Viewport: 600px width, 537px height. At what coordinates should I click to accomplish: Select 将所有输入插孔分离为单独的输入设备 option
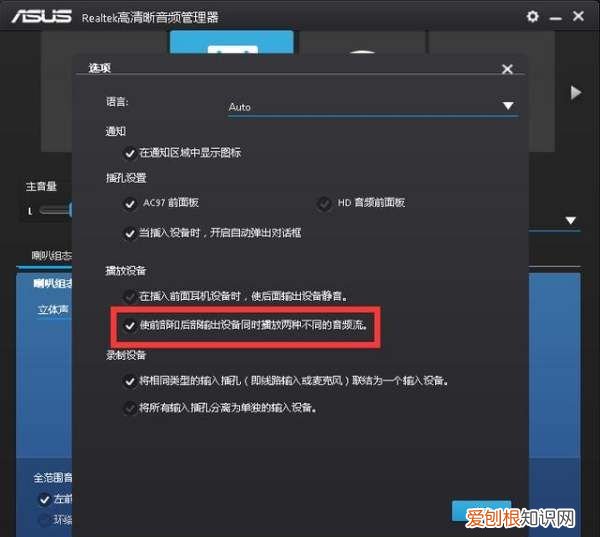(130, 408)
